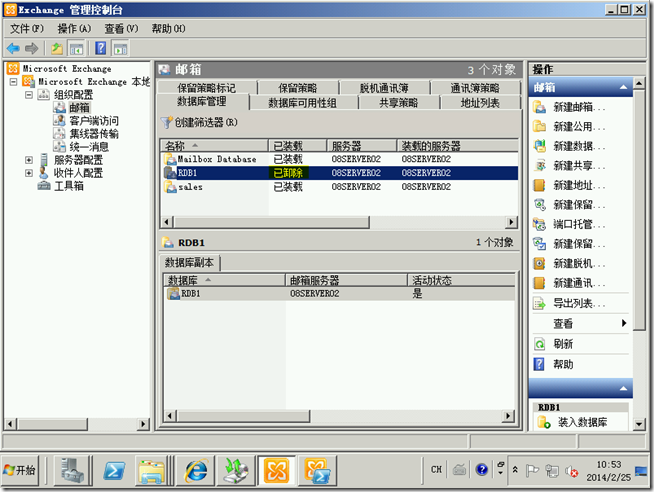This screenshot has width=654, height=492.
Task: Open Windows Explorer taskbar icon
Action: tap(152, 470)
